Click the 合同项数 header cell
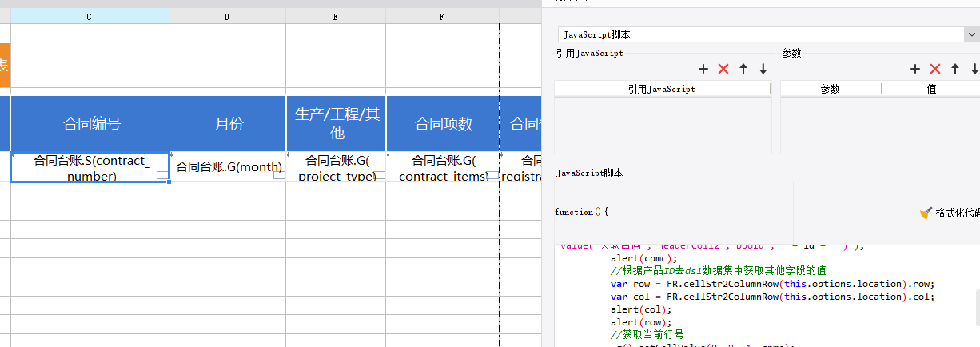 click(442, 124)
